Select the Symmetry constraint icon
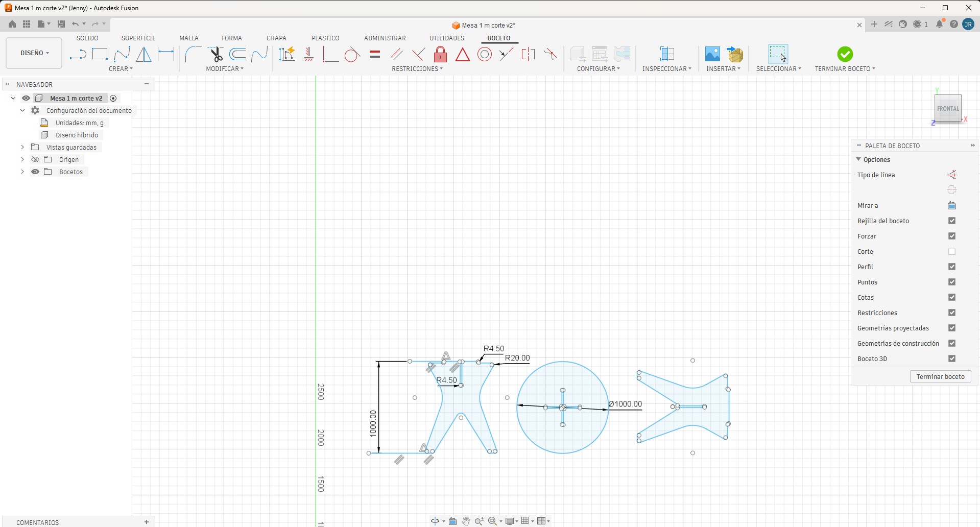 pos(528,54)
